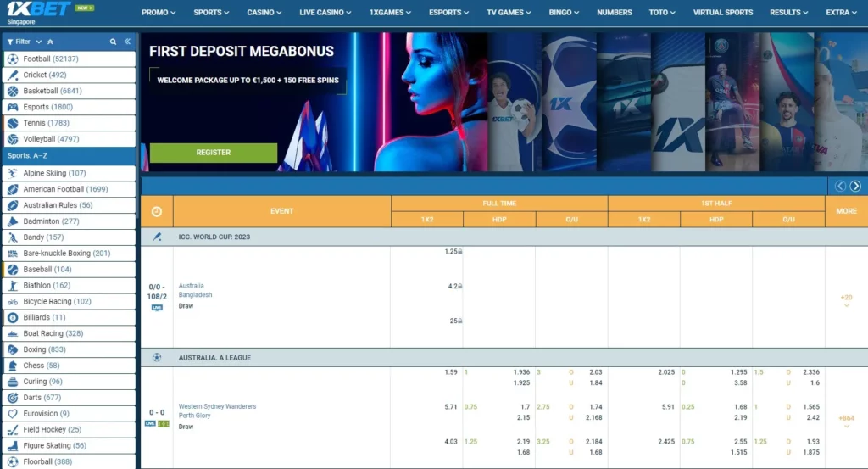
Task: Open the PROMO dropdown menu
Action: pyautogui.click(x=159, y=12)
